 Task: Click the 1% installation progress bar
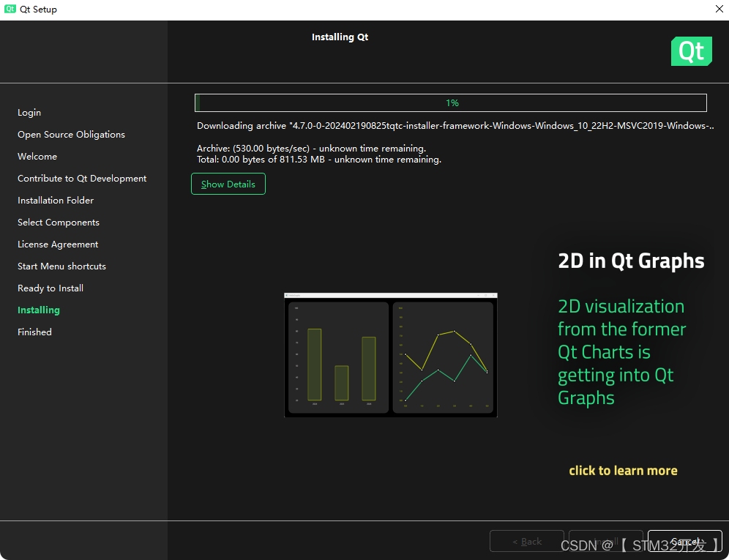click(451, 102)
